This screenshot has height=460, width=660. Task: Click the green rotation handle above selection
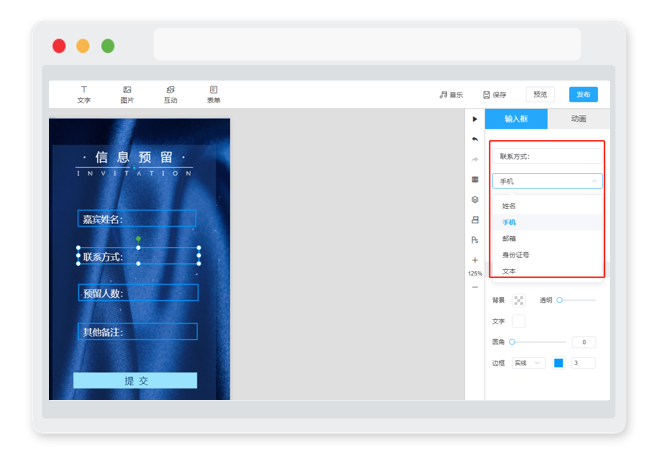click(138, 239)
